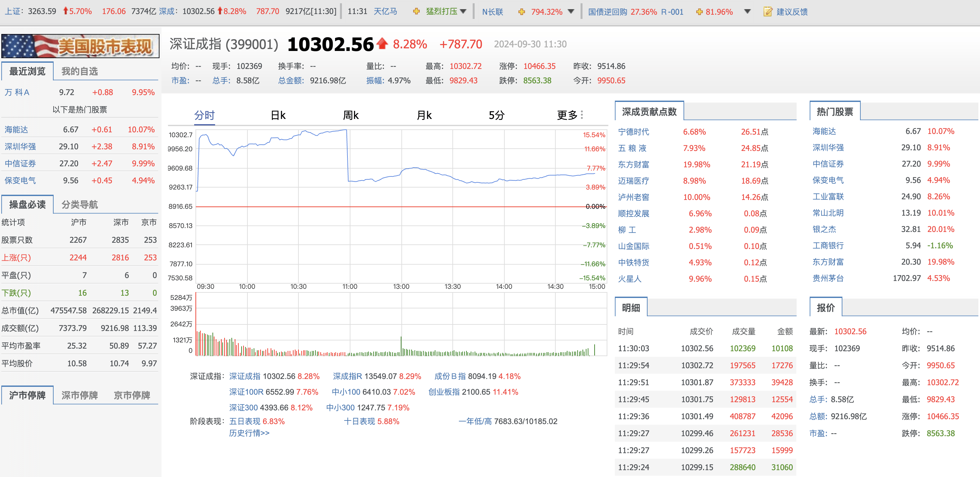Select the 明细 tab
The image size is (980, 477).
click(x=631, y=307)
